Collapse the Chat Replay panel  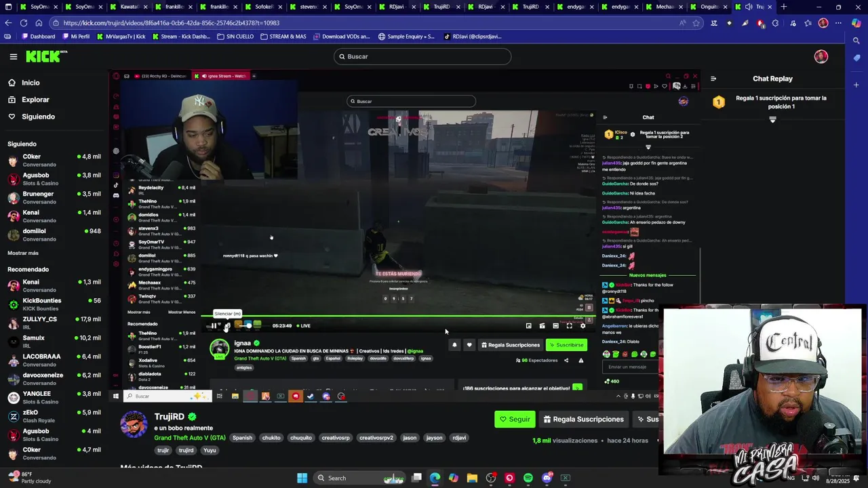(713, 79)
